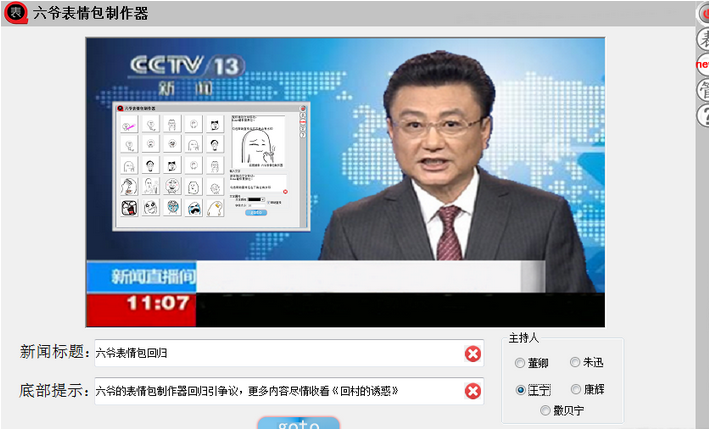The height and width of the screenshot is (429, 709).
Task: Click the CCTV news preview image
Action: [345, 182]
